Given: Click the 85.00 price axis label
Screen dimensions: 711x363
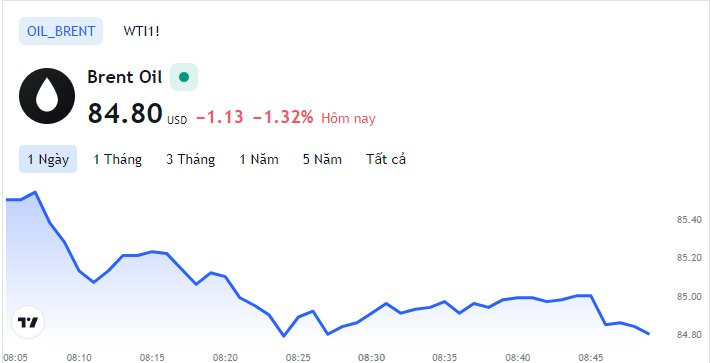Looking at the screenshot, I should (x=689, y=297).
